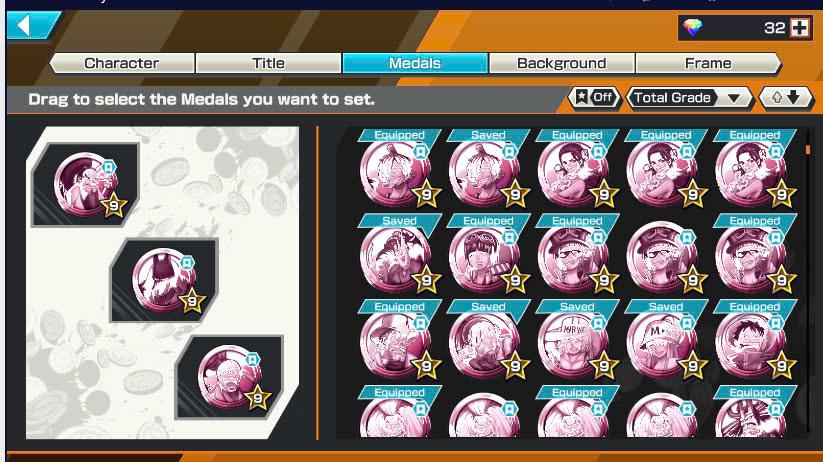Viewport: 823px width, 462px height.
Task: Click the medal list scrollbar handle
Action: tap(807, 150)
